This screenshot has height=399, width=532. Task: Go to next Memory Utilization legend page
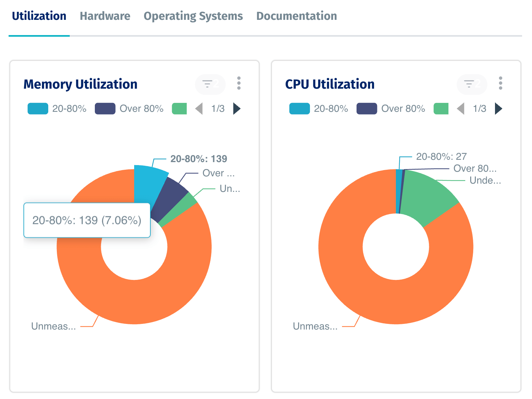pyautogui.click(x=237, y=109)
